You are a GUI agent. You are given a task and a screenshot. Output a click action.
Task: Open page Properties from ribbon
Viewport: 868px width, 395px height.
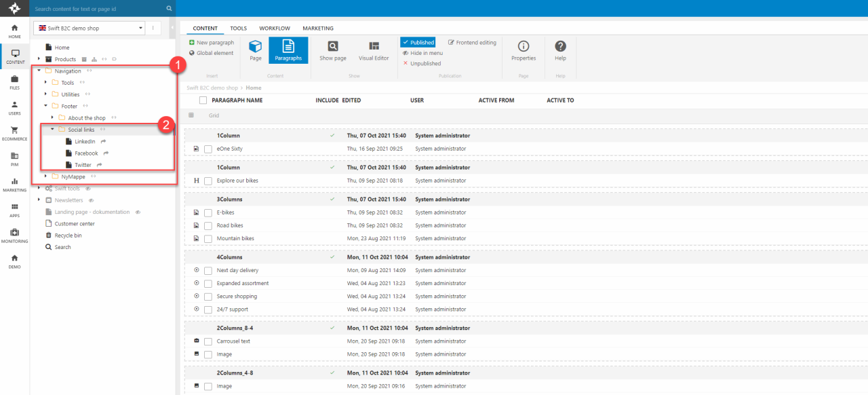click(524, 50)
